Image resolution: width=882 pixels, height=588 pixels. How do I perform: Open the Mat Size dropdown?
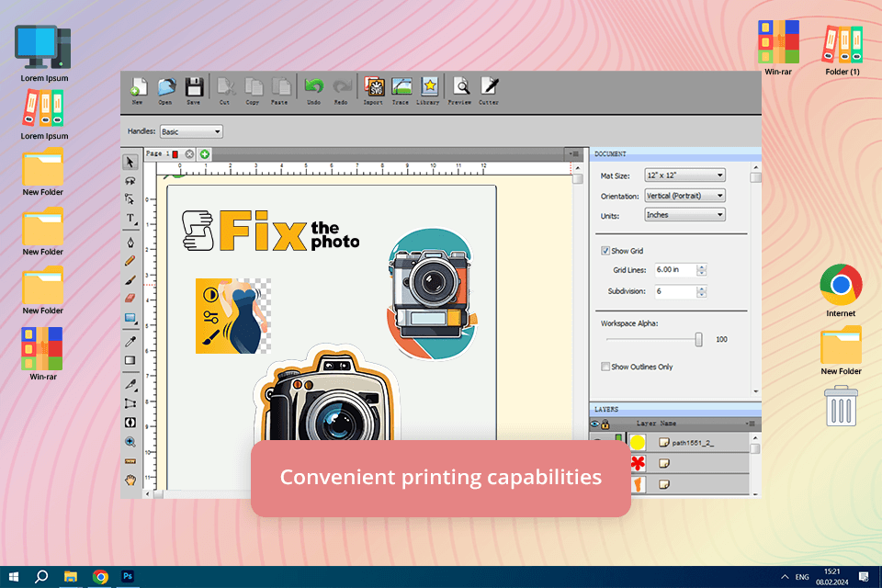point(684,175)
